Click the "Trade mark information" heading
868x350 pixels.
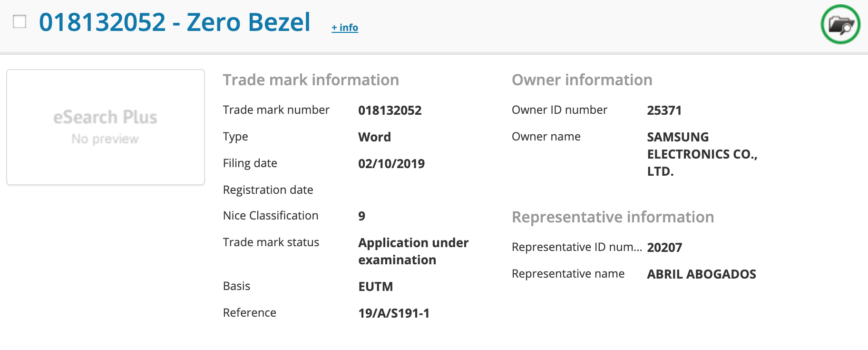click(x=311, y=80)
